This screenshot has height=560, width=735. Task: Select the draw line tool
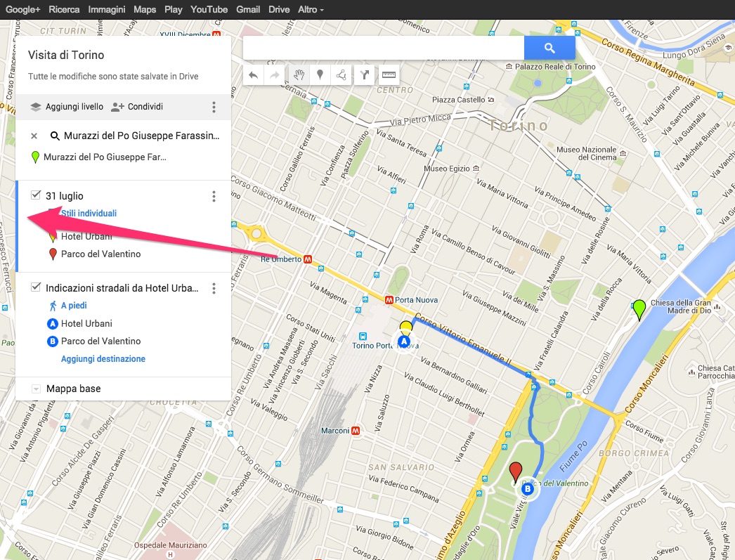[x=341, y=75]
